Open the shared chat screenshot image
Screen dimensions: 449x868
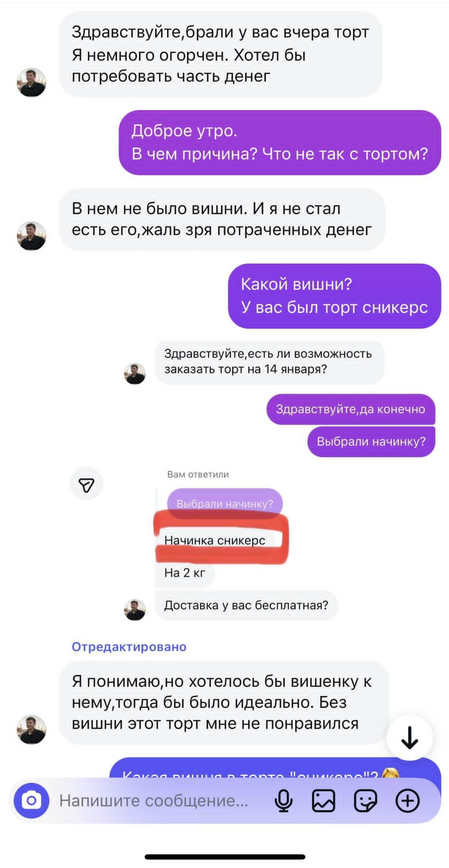(x=254, y=481)
